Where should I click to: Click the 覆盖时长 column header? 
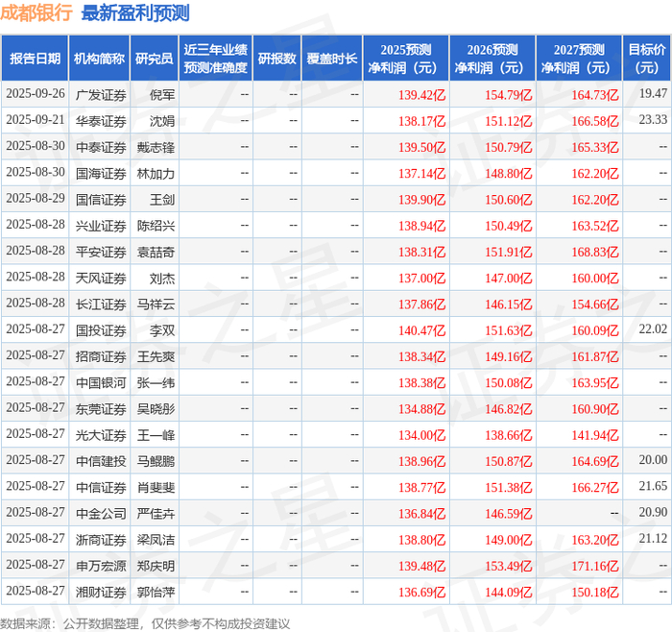tap(332, 59)
